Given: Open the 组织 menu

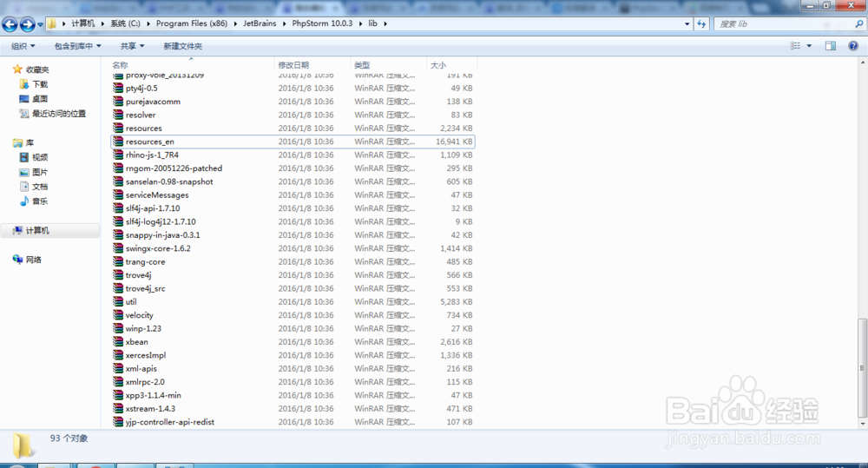Looking at the screenshot, I should pyautogui.click(x=23, y=46).
